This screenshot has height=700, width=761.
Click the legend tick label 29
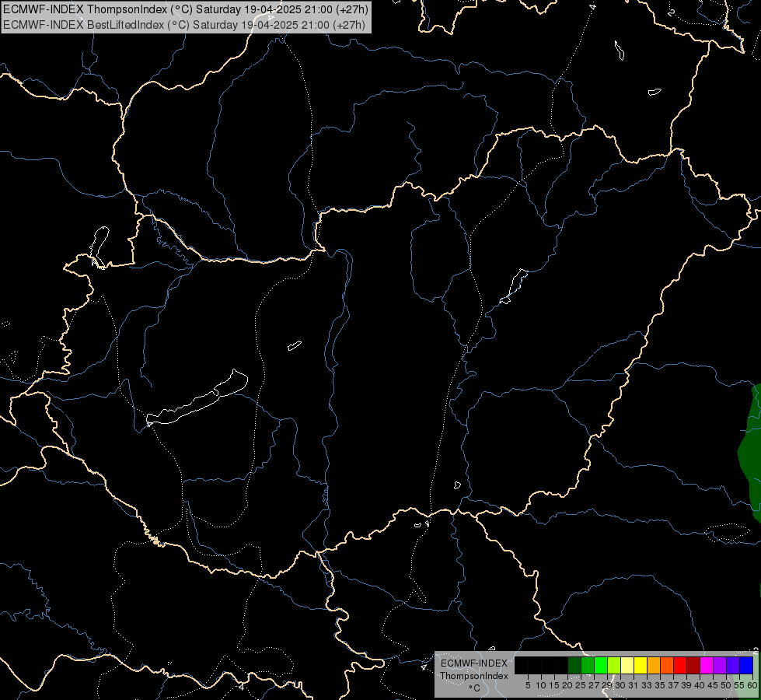(x=606, y=685)
